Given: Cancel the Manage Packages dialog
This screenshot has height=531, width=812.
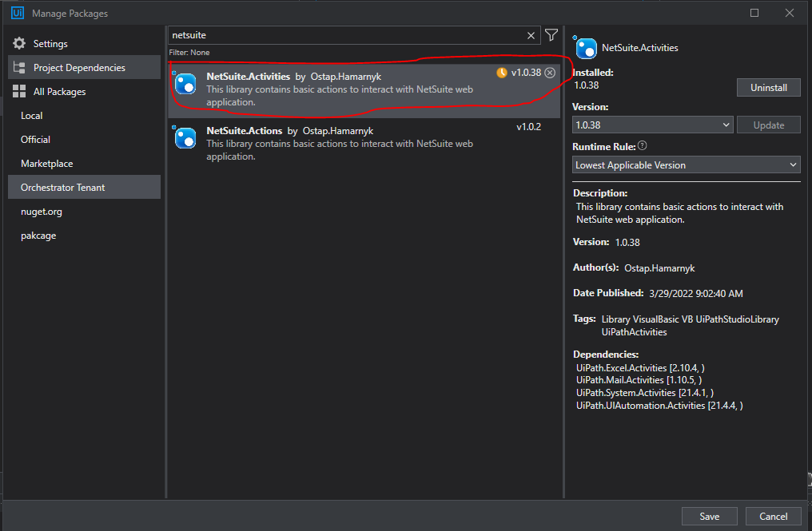Looking at the screenshot, I should pos(773,516).
